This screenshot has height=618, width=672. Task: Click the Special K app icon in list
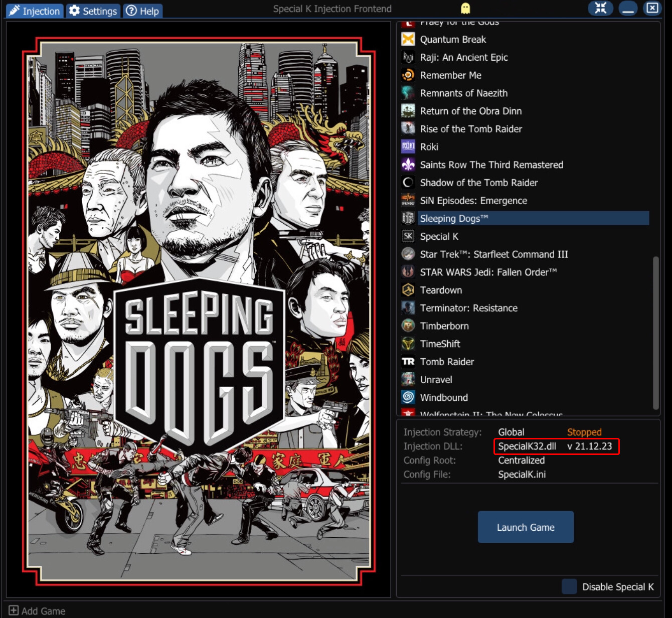point(408,236)
